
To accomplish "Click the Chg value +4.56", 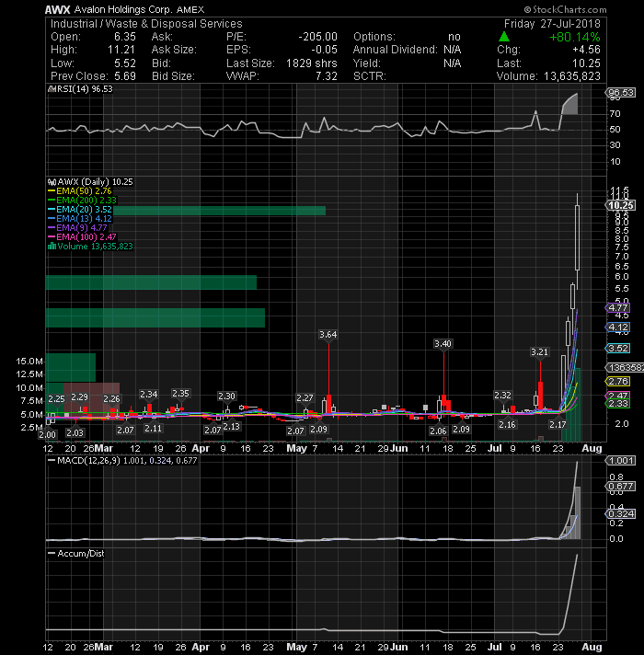I will point(587,50).
